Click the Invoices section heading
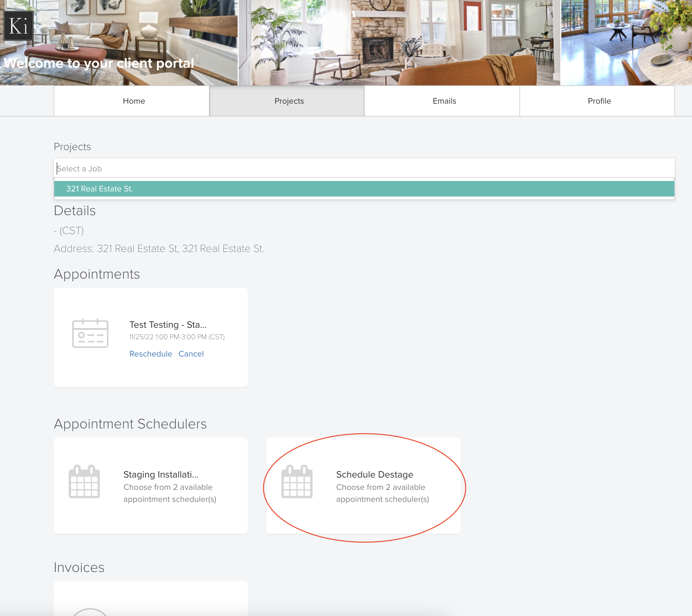The image size is (692, 616). [x=79, y=567]
